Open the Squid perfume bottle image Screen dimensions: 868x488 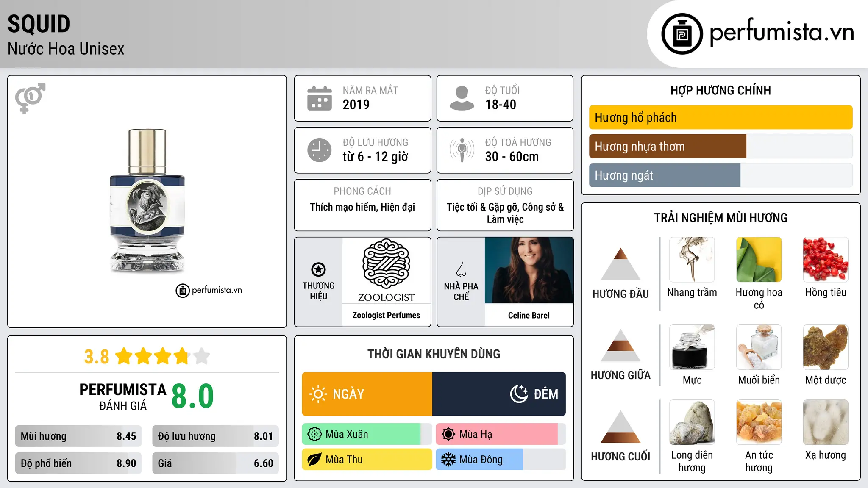click(x=147, y=200)
